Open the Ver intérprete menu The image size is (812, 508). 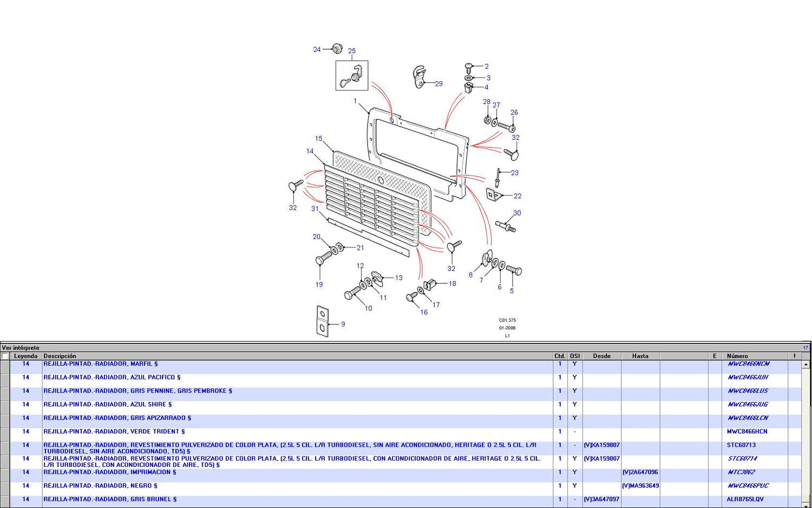point(21,348)
